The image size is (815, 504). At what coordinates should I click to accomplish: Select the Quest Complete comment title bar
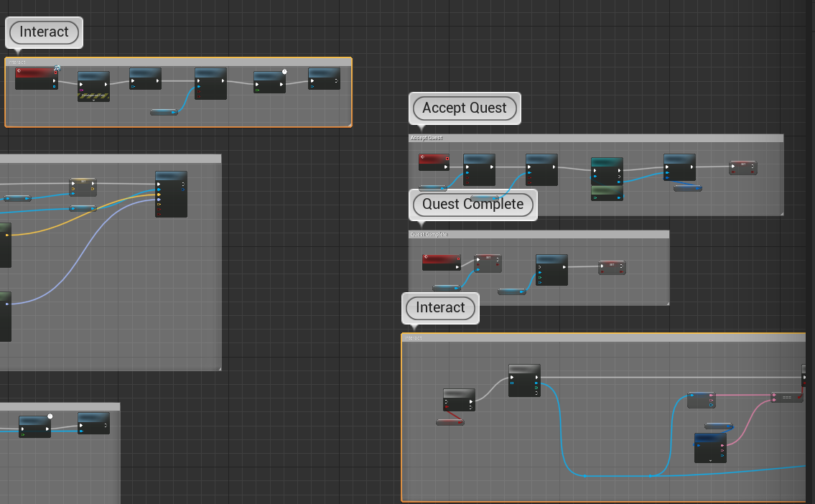539,234
